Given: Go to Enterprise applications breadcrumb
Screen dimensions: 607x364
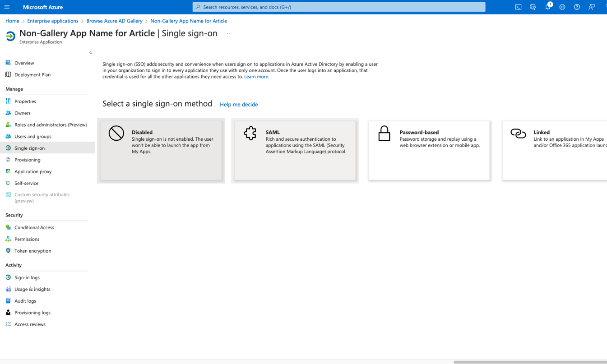Looking at the screenshot, I should [x=53, y=21].
